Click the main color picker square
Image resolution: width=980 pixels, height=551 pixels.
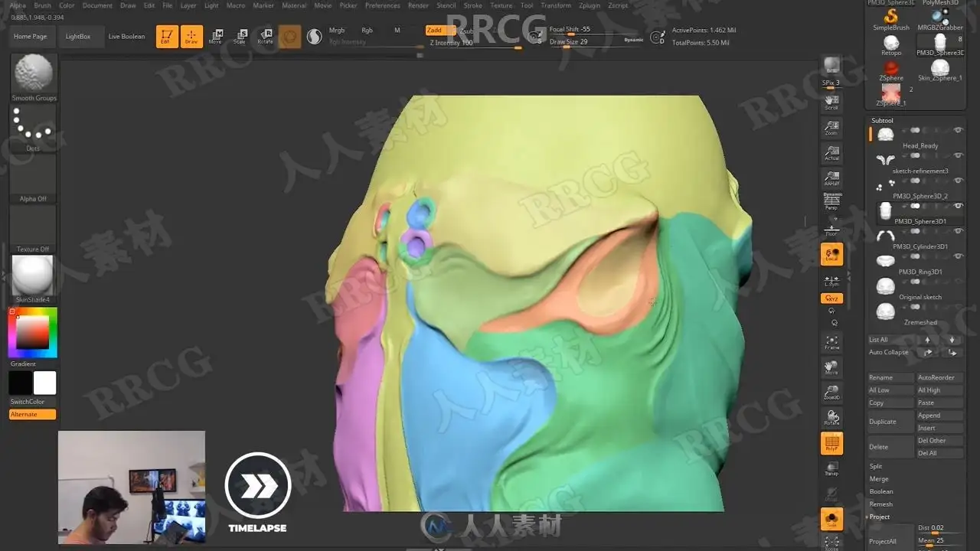click(33, 332)
